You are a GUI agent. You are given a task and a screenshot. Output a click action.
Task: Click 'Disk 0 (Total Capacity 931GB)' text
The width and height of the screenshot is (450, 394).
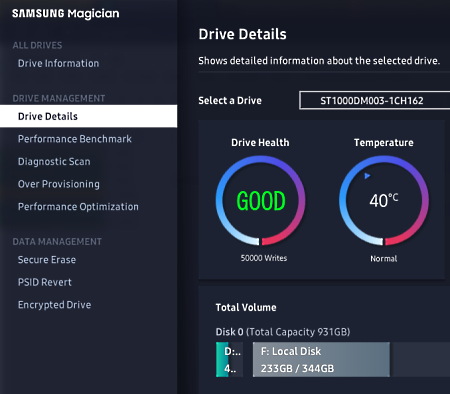coord(283,332)
